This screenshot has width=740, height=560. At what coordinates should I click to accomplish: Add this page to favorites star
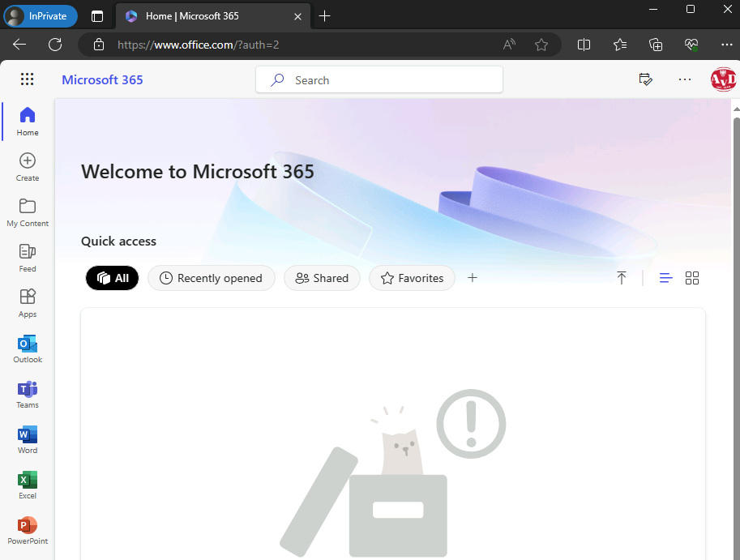541,45
